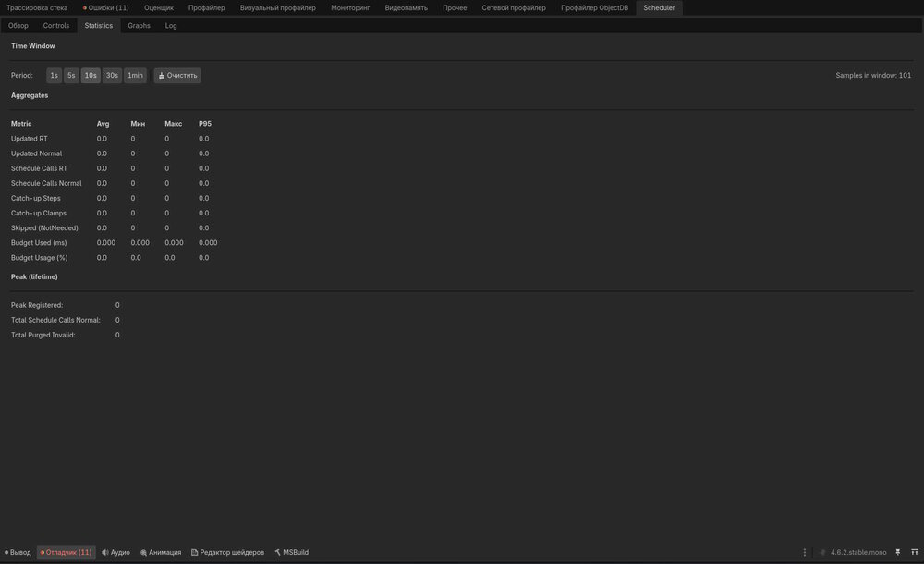The width and height of the screenshot is (924, 564).
Task: Open the Вывод output panel
Action: point(18,552)
